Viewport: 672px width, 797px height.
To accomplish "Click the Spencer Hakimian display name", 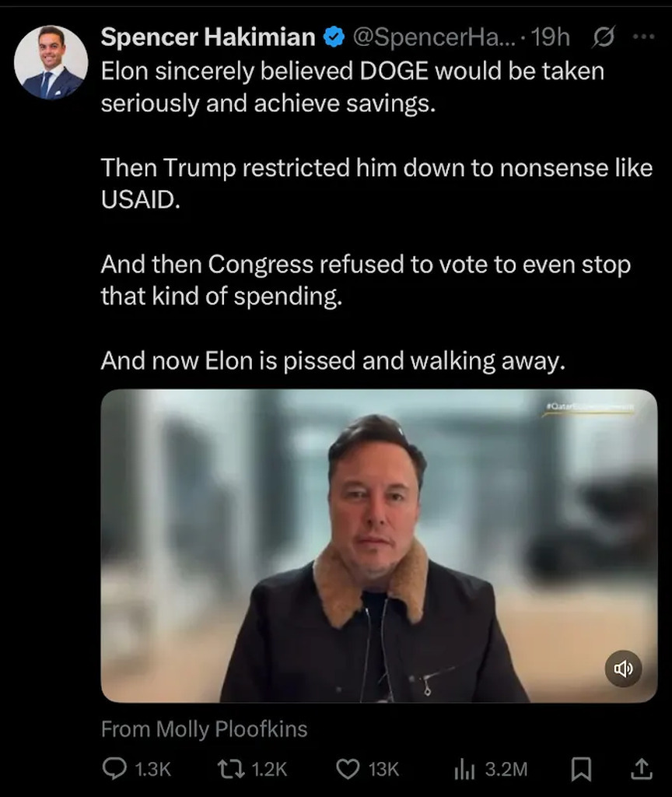I will pos(208,37).
